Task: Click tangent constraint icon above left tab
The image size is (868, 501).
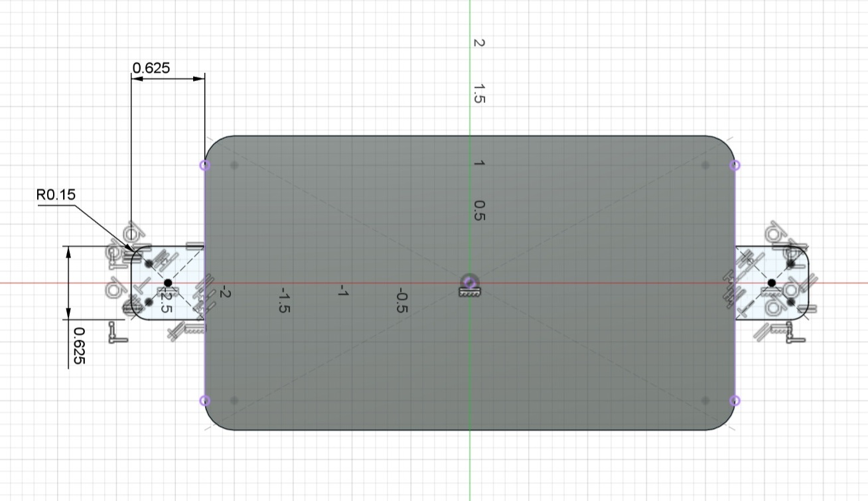Action: [x=132, y=233]
